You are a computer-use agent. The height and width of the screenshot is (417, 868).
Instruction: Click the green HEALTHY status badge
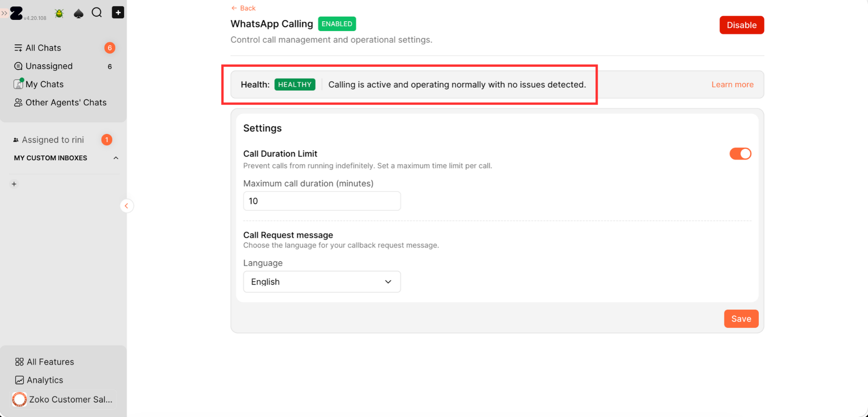(x=295, y=84)
